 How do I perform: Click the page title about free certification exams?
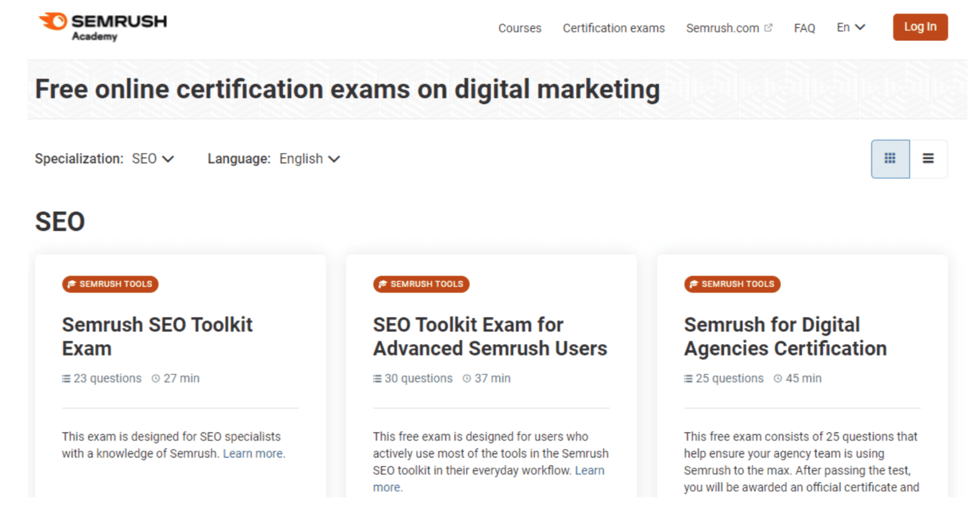[347, 89]
